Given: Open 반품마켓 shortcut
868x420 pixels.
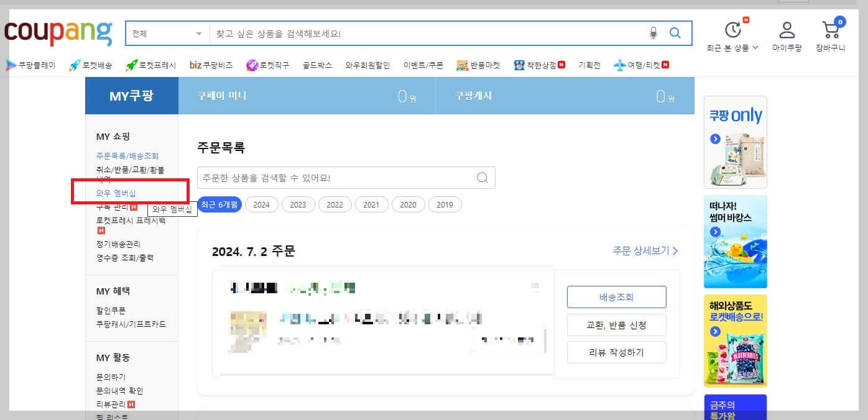Looking at the screenshot, I should pos(478,65).
